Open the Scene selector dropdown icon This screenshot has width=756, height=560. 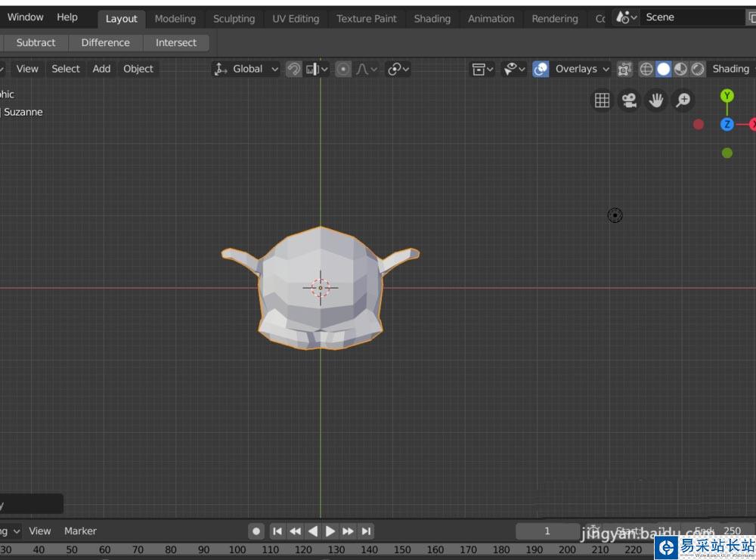point(626,17)
